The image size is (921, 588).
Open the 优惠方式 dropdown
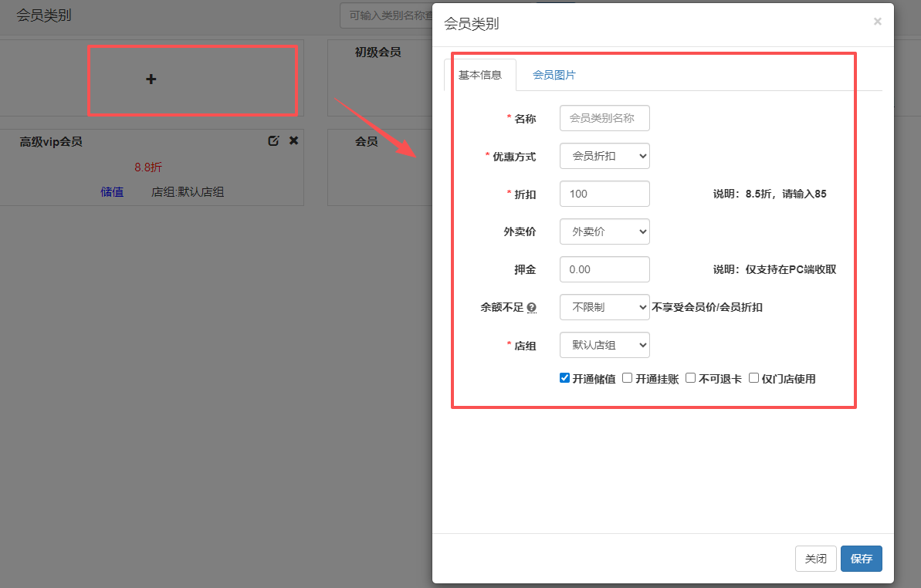[604, 156]
